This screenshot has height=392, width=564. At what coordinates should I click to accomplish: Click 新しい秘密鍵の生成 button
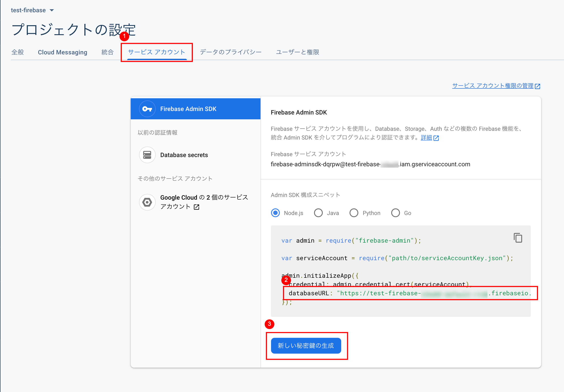306,346
